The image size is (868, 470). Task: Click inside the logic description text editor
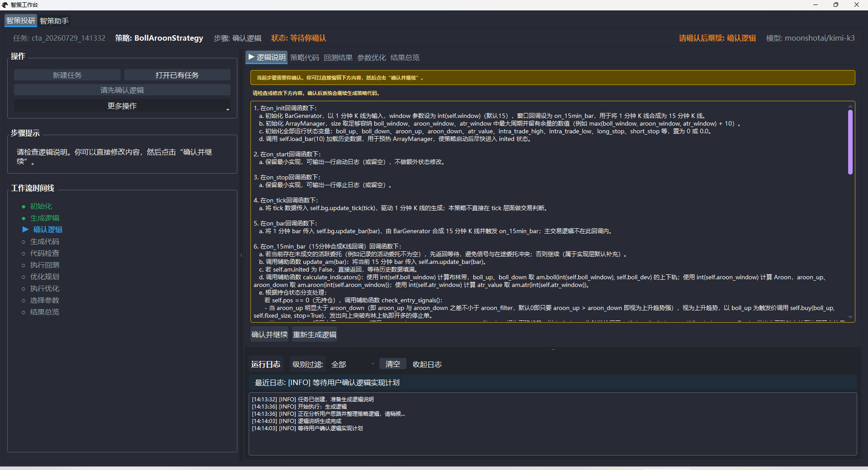[549, 211]
